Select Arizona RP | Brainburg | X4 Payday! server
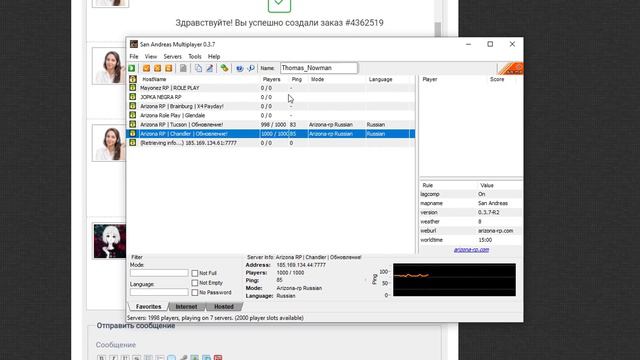This screenshot has height=360, width=640. [271, 106]
